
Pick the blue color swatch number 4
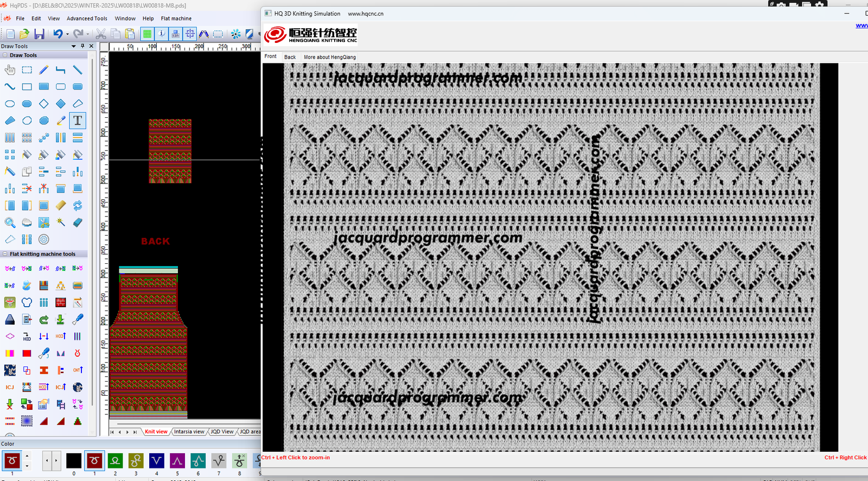156,461
